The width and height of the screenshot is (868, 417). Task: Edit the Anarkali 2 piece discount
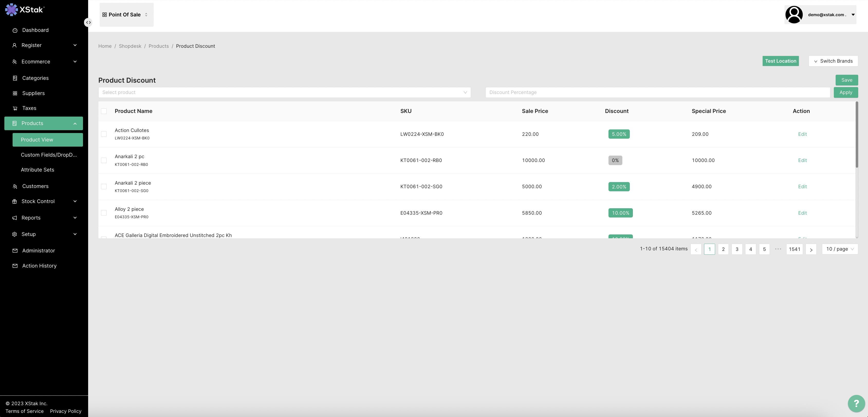(802, 187)
